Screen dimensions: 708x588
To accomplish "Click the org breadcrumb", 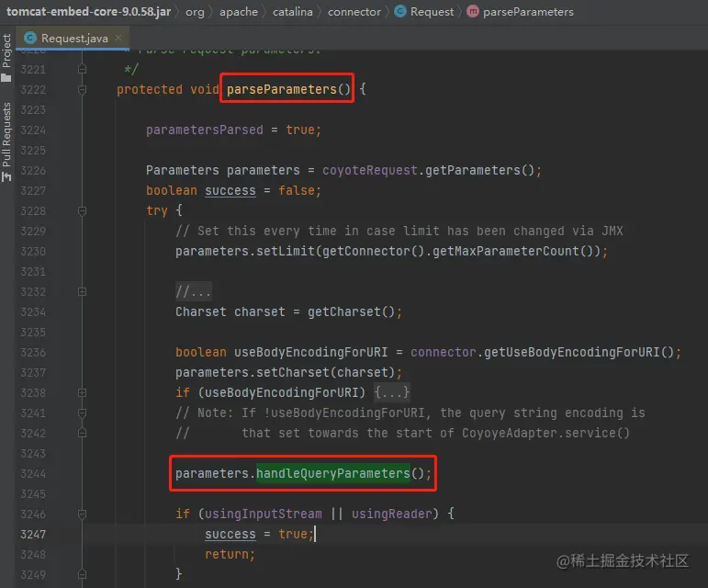I will point(195,12).
